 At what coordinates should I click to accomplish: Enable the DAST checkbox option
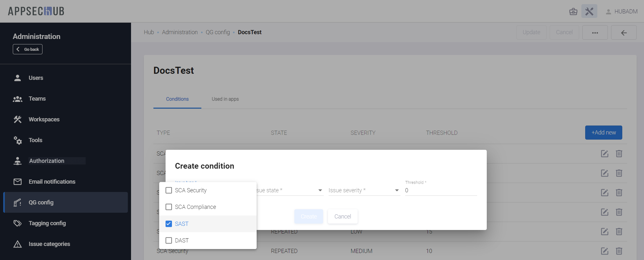point(169,241)
